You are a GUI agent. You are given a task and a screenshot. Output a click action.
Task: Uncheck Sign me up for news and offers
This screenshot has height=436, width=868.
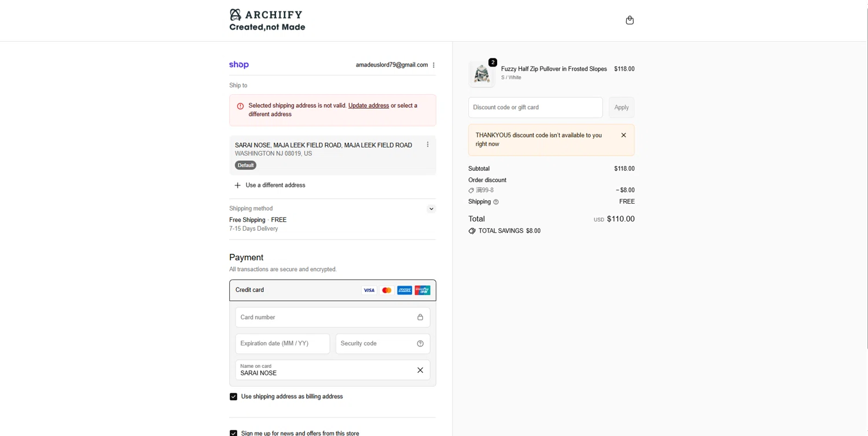[x=233, y=433]
